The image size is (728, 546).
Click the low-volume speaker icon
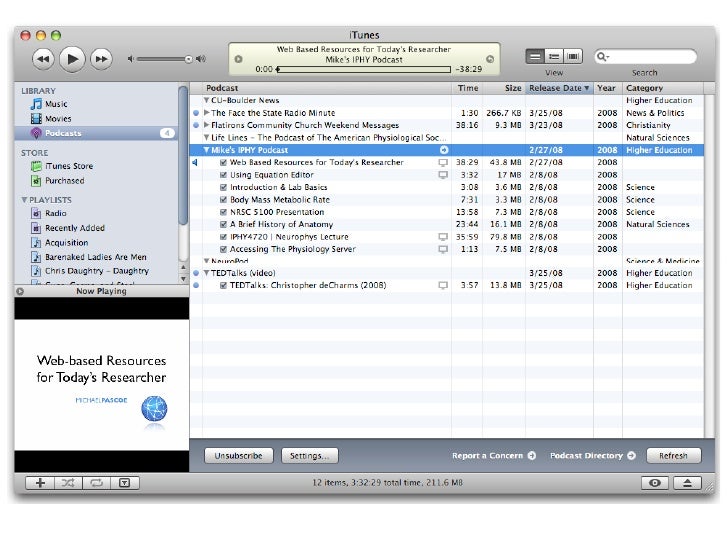click(131, 59)
